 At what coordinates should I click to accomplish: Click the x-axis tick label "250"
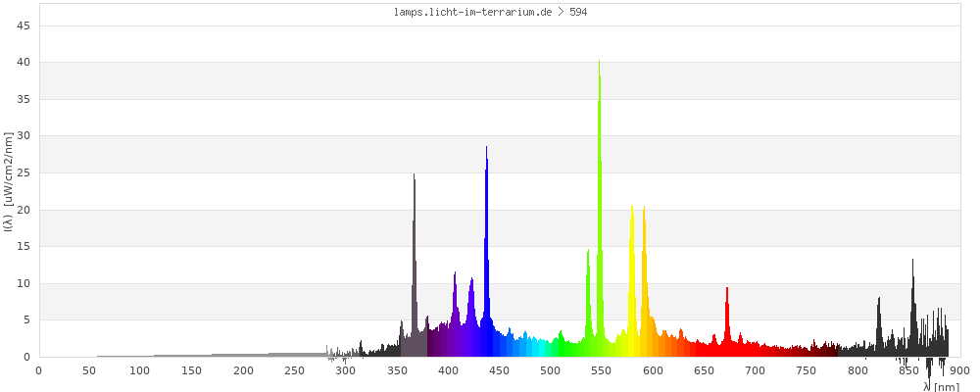[x=295, y=371]
